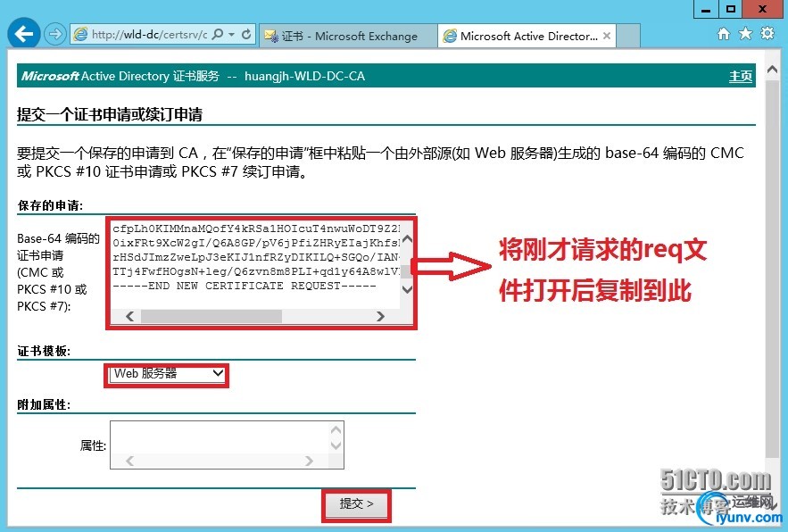
Task: Go to the browser Home page icon
Action: point(724,34)
